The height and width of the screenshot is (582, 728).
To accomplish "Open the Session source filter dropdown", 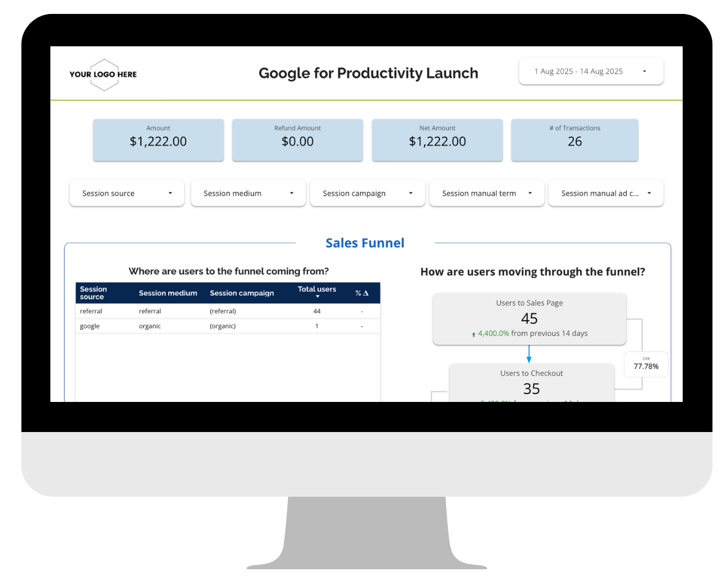I will (127, 193).
